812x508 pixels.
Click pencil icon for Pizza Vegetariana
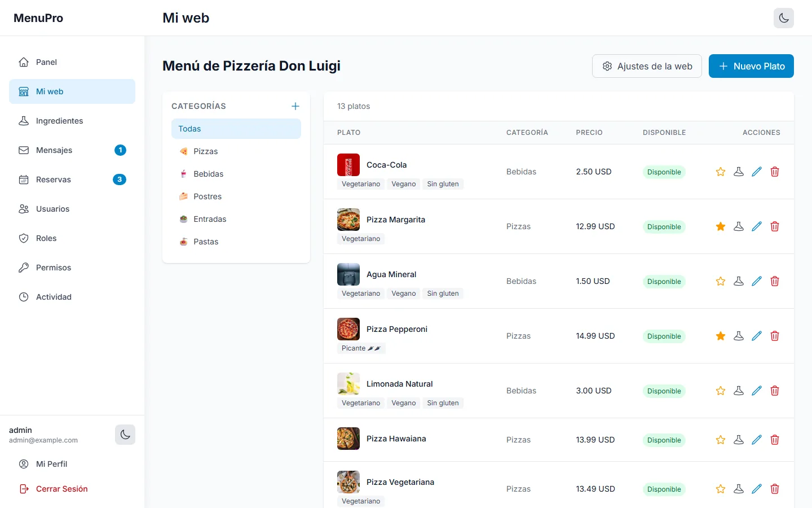[x=757, y=489]
